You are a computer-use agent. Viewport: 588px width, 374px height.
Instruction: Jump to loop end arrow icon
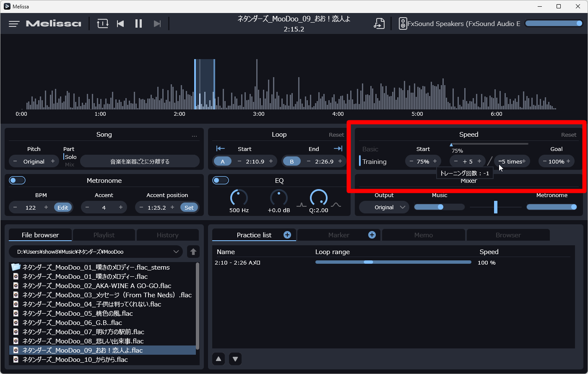(x=338, y=148)
